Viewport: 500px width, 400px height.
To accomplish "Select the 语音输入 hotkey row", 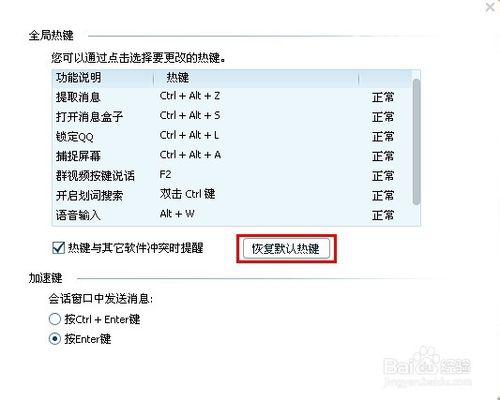I will pos(232,215).
